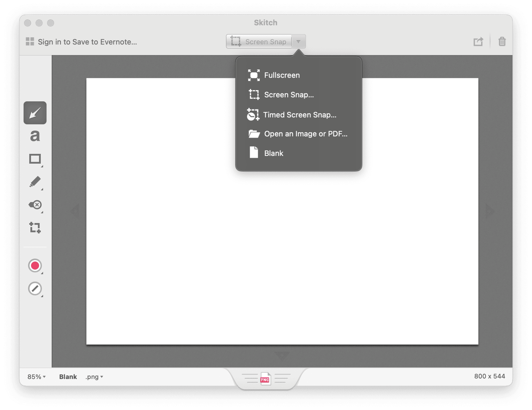Select the Arrow annotation tool
The width and height of the screenshot is (532, 410).
35,113
